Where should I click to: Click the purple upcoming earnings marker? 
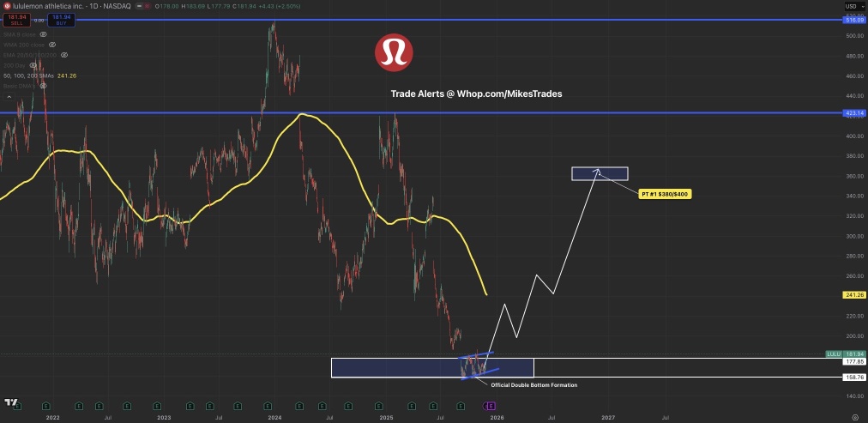(491, 406)
